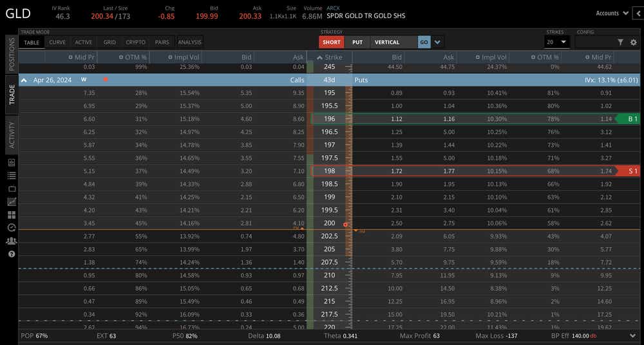Click the IVx 13.1% expiration label
The image size is (644, 345).
coord(611,80)
